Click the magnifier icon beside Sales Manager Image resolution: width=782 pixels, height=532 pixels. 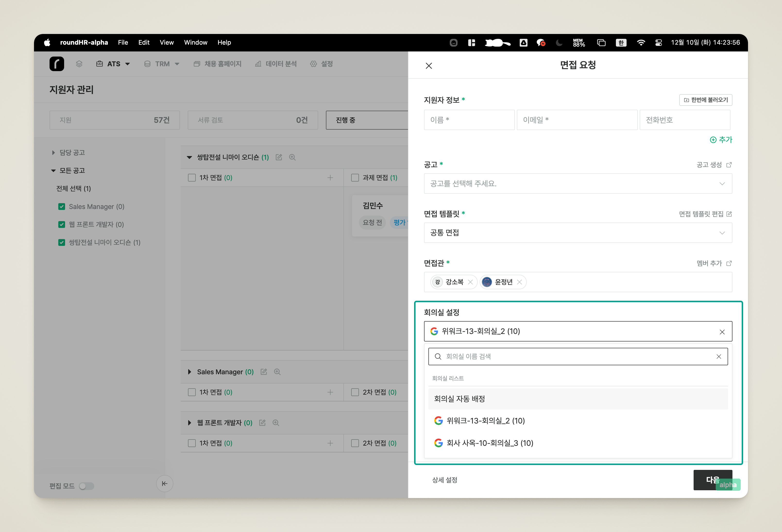point(277,372)
